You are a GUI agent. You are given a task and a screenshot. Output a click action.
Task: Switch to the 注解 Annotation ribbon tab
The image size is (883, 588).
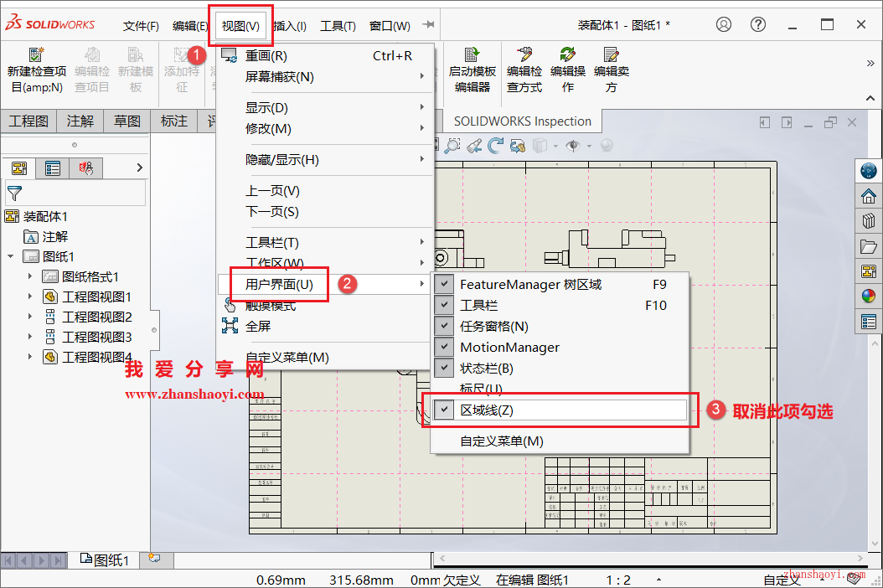click(x=80, y=121)
